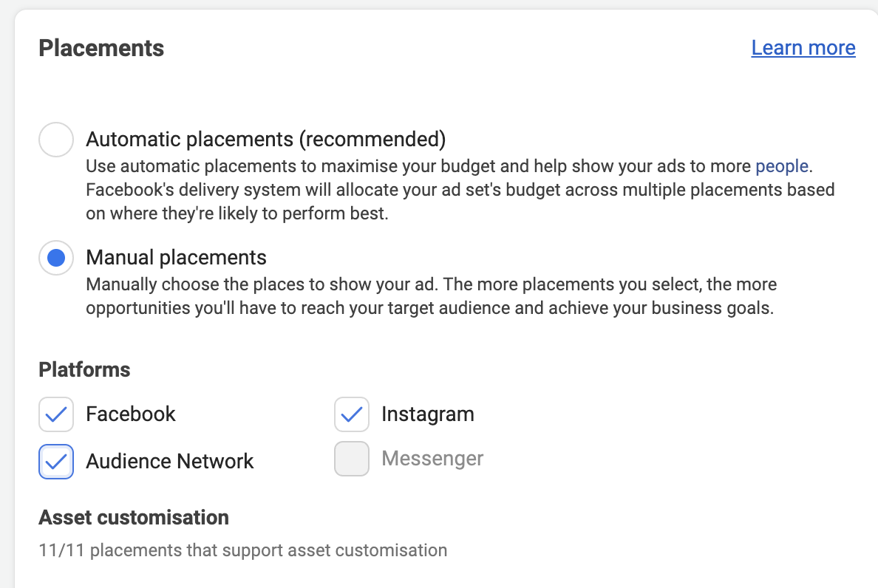Image resolution: width=878 pixels, height=588 pixels.
Task: Click the Asset customisation heading
Action: 134,517
